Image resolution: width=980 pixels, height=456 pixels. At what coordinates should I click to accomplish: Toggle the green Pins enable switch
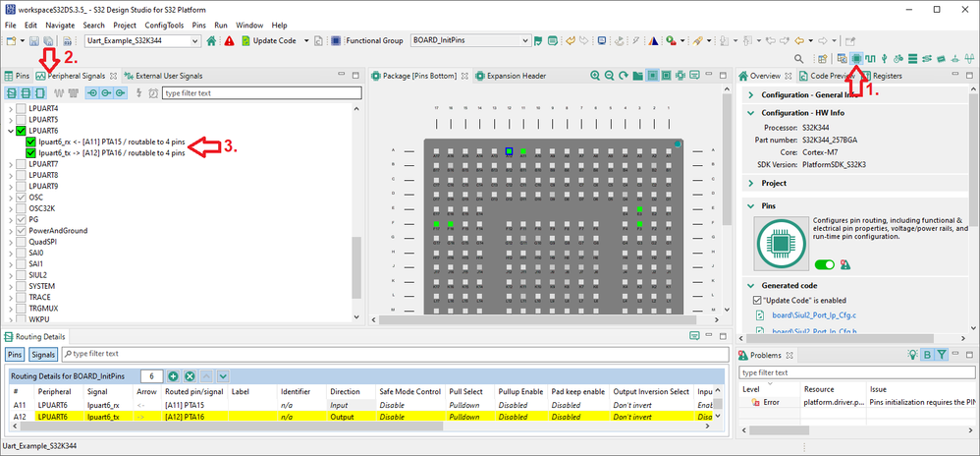pyautogui.click(x=825, y=265)
